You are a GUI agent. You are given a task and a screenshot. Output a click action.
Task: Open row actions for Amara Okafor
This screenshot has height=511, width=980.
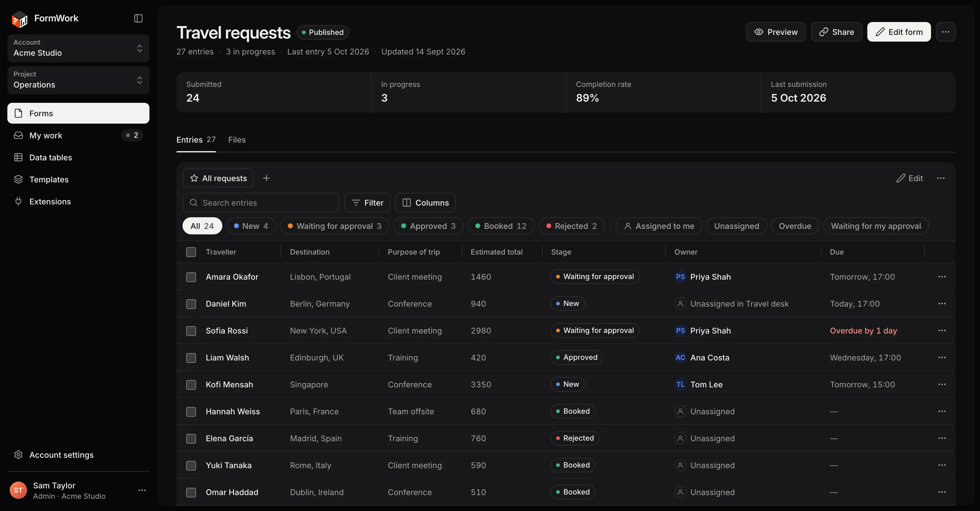coord(942,277)
